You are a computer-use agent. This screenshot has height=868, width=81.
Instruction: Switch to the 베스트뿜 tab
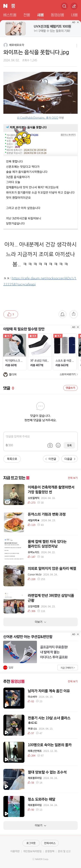point(10,15)
